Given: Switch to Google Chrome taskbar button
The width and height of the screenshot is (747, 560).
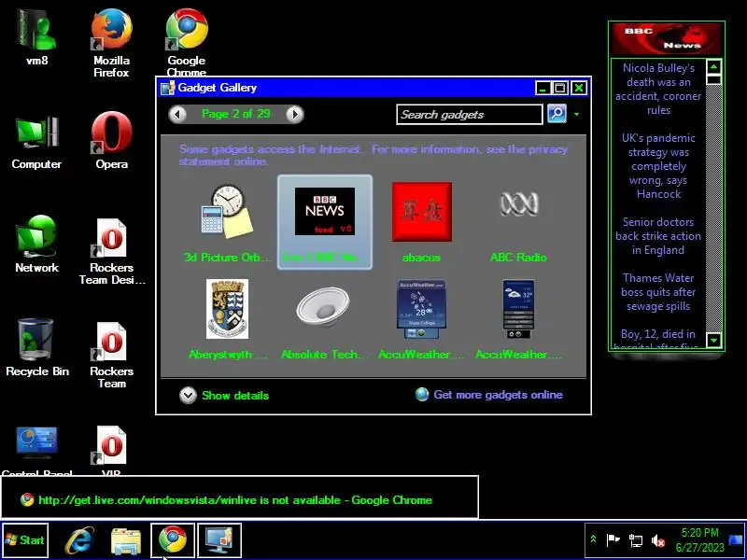Looking at the screenshot, I should point(173,540).
